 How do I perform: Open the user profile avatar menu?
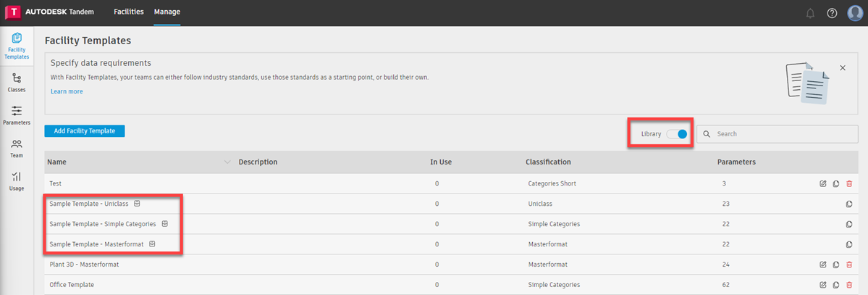(x=855, y=13)
